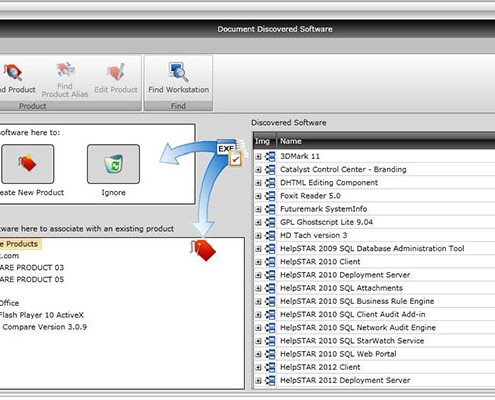Expand the HelpSTAR 2010 Client row

click(258, 262)
